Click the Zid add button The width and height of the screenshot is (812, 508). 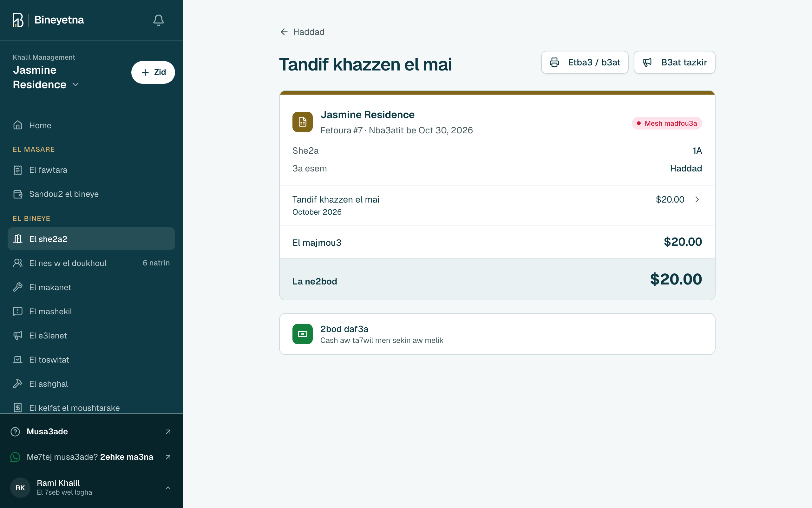[x=153, y=72]
